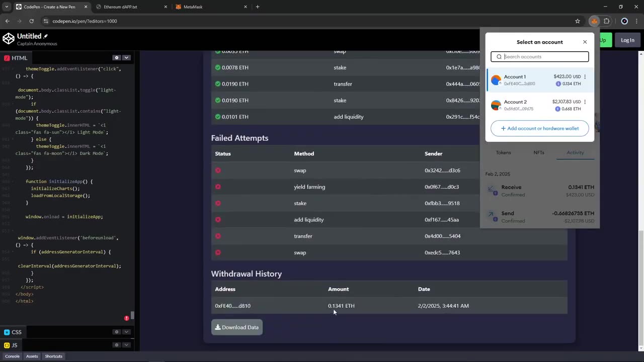Click the CodePen logo
Screen dimensions: 644x362
9,39
